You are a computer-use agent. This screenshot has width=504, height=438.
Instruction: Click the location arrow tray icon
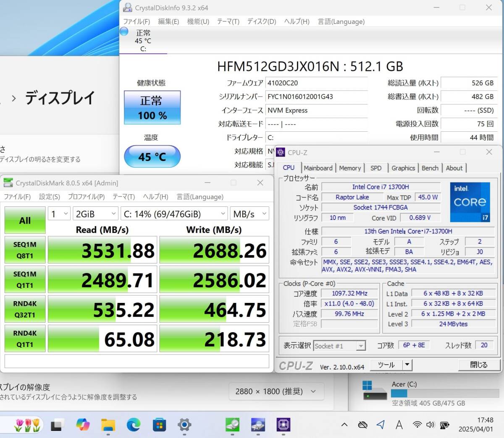click(x=381, y=425)
